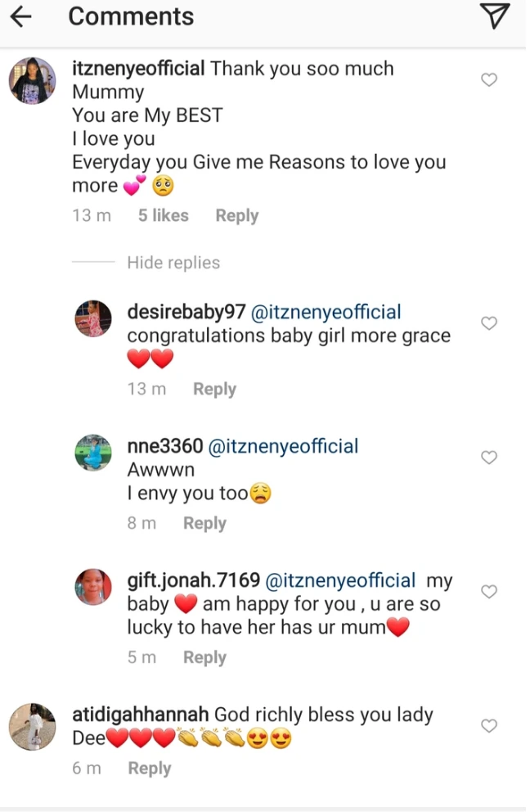Viewport: 530px width, 812px height.
Task: Heart atidigahhannah's comment
Action: [x=489, y=726]
